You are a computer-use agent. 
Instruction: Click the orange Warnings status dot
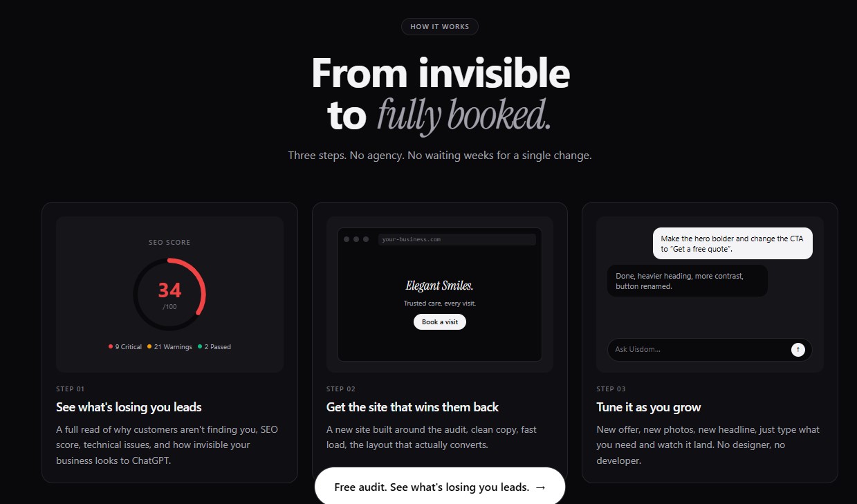click(x=149, y=346)
